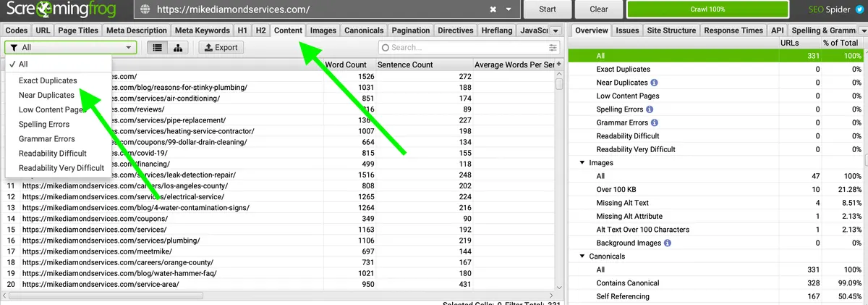This screenshot has width=868, height=305.
Task: Open the H1 tab
Action: pyautogui.click(x=243, y=30)
